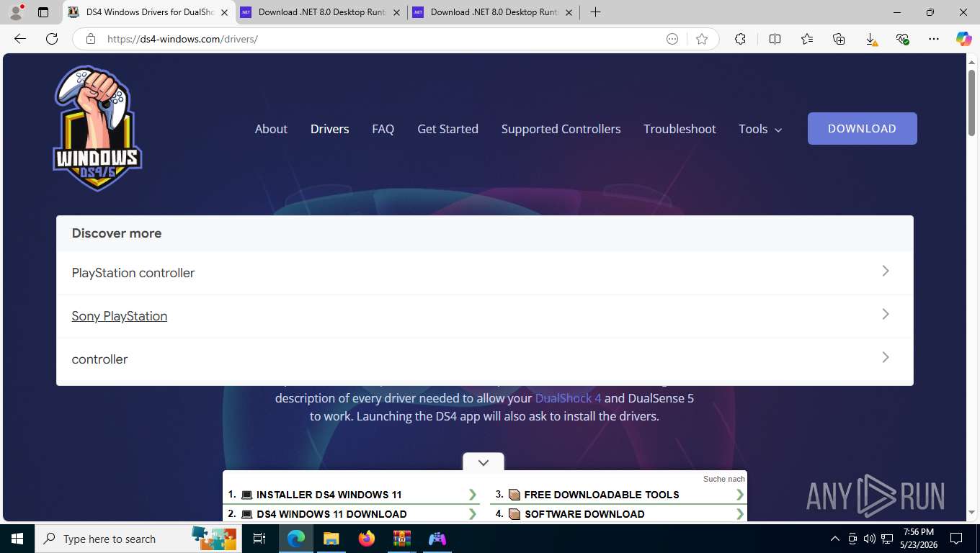
Task: Switch to second .NET 8.0 Desktop Runtime tab
Action: 321,12
